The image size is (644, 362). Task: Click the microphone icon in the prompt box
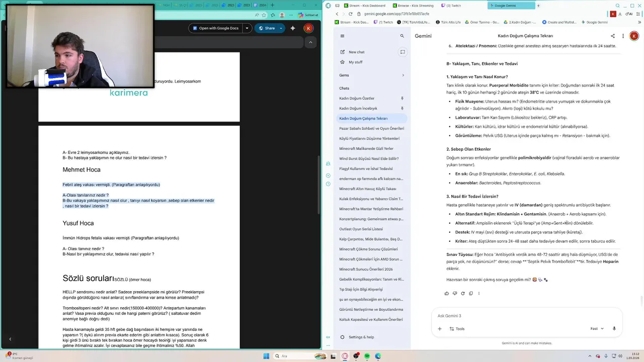point(614,329)
